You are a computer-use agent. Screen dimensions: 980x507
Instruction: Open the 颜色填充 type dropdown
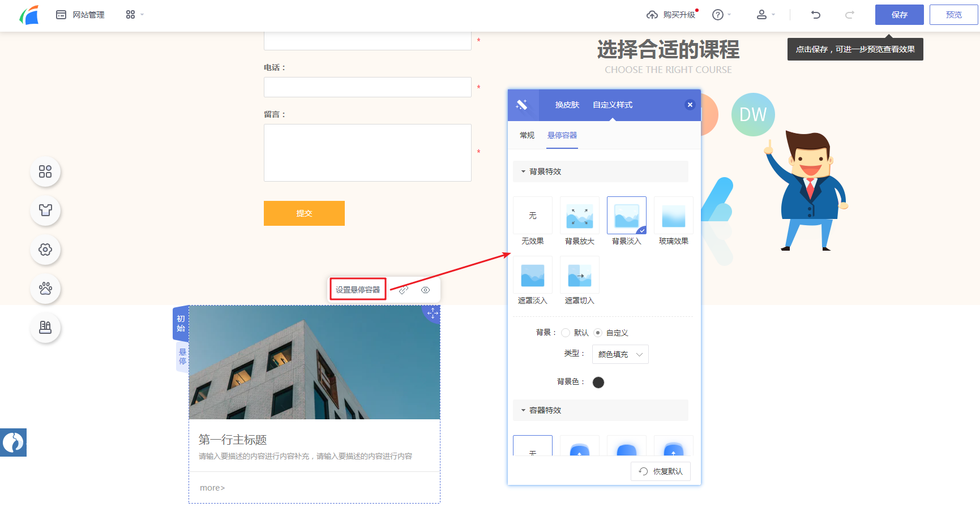click(x=620, y=354)
